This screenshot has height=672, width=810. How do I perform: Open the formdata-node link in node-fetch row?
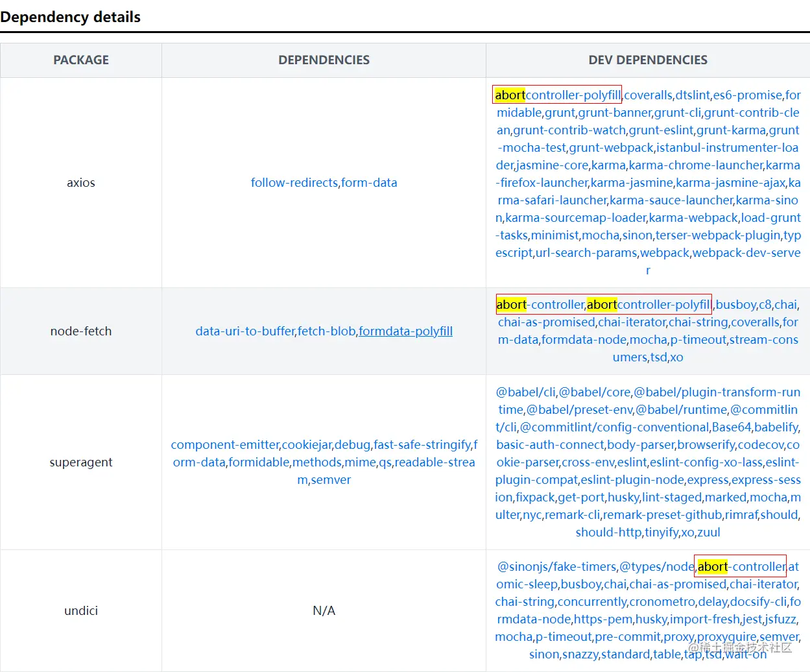coord(584,339)
